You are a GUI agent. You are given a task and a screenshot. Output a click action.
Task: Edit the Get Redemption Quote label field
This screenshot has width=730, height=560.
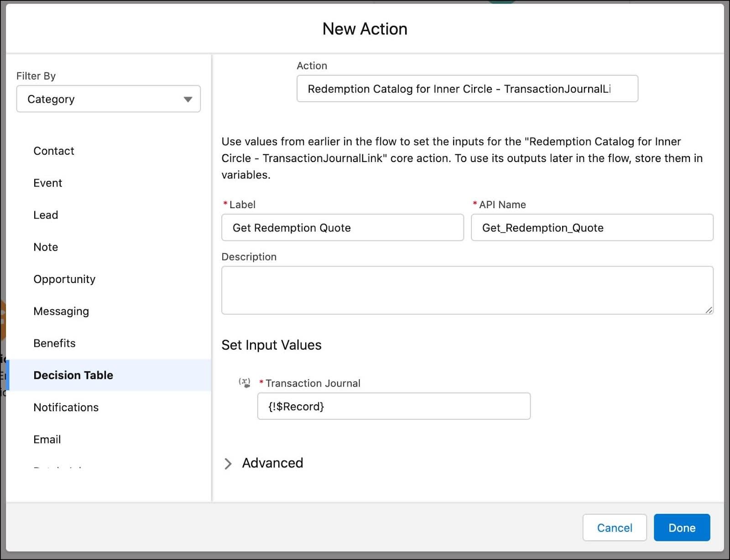[x=342, y=227]
